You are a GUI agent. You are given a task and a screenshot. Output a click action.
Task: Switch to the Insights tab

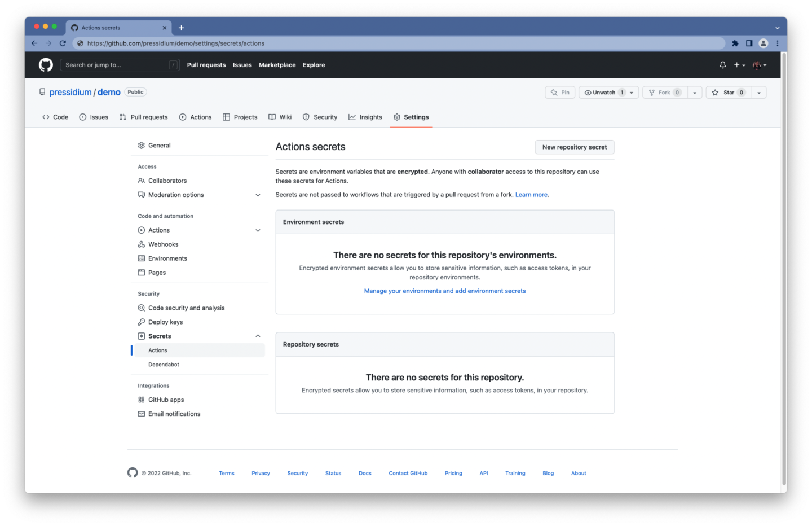point(365,117)
